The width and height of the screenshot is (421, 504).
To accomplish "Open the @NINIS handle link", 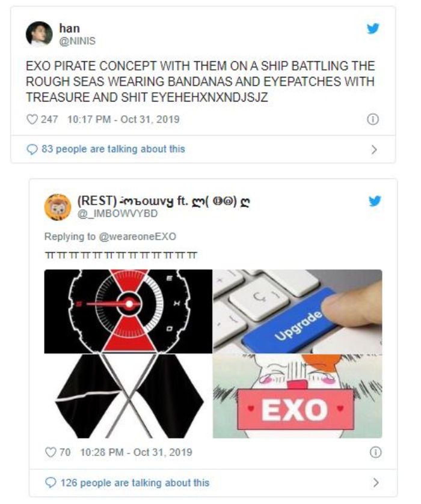I will point(78,41).
